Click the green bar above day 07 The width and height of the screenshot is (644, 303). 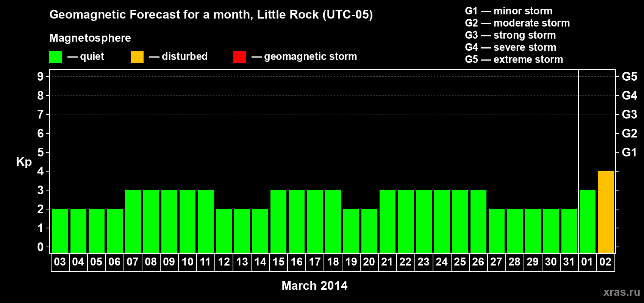[x=133, y=222]
